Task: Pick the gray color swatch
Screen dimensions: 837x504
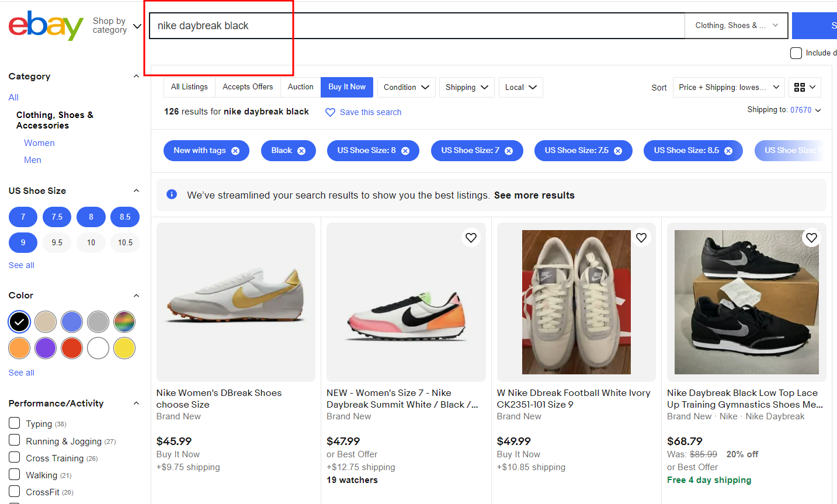Action: (98, 322)
